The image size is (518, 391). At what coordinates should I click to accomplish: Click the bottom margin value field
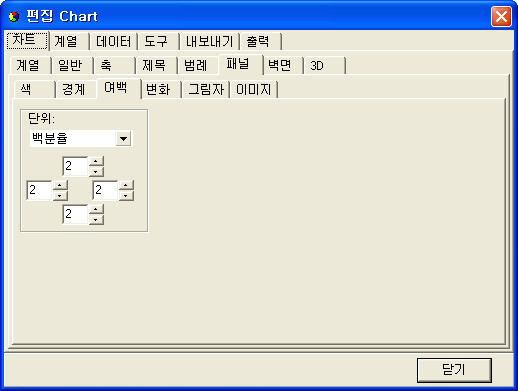75,214
